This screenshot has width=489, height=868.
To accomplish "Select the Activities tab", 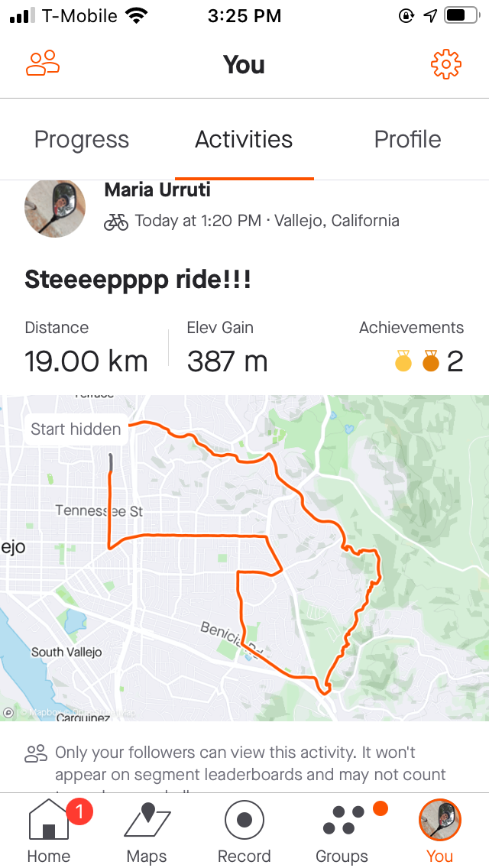I will (x=244, y=140).
